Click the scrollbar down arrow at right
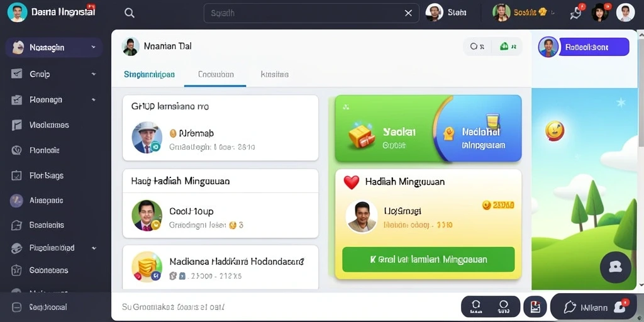The width and height of the screenshot is (644, 322). pyautogui.click(x=641, y=285)
